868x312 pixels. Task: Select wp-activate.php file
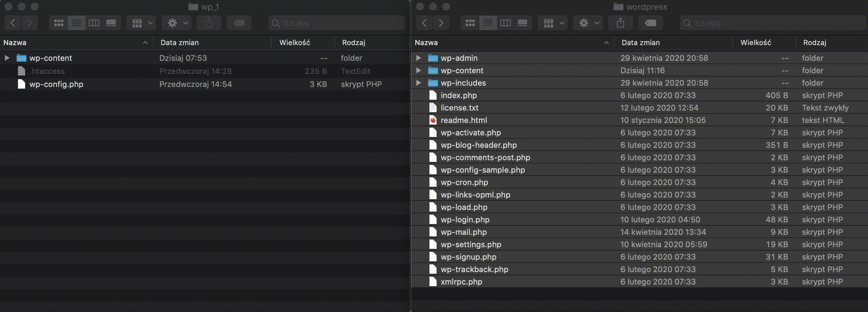(x=639, y=132)
